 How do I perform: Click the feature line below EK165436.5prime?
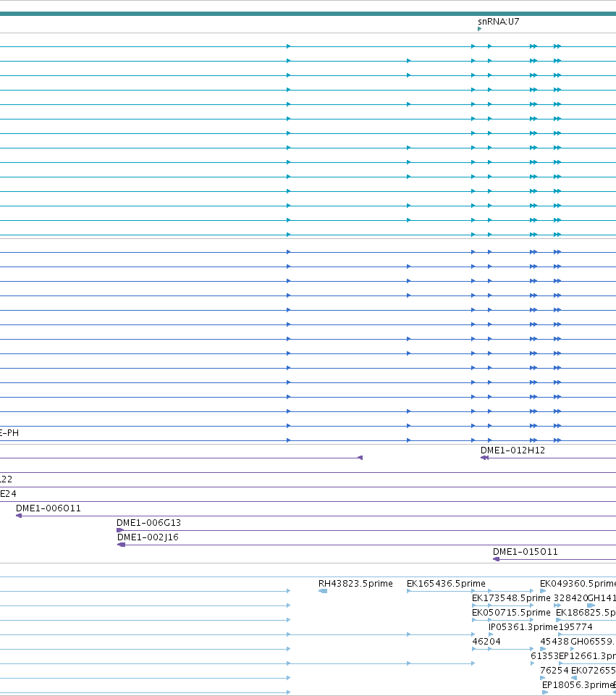click(x=471, y=591)
